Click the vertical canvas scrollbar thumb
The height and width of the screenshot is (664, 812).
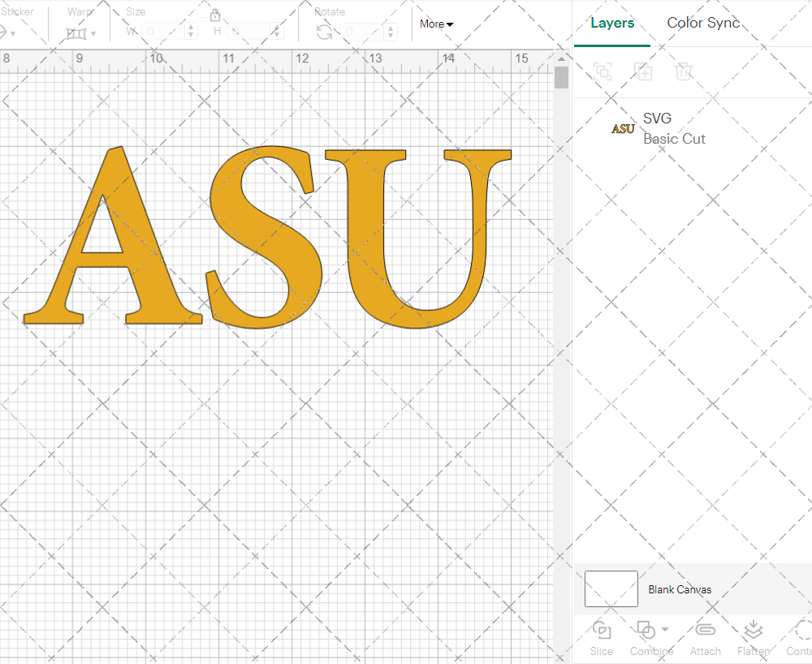[561, 78]
